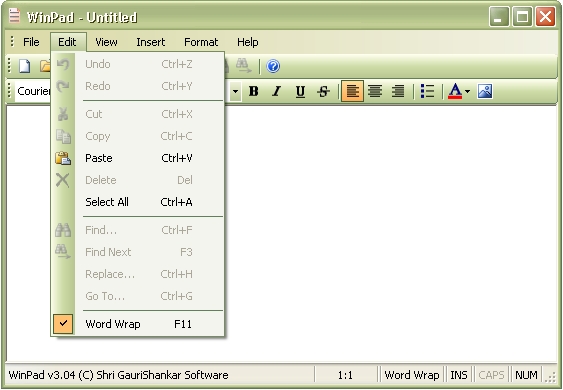Toggle bullet list button
The image size is (563, 390).
tap(427, 91)
